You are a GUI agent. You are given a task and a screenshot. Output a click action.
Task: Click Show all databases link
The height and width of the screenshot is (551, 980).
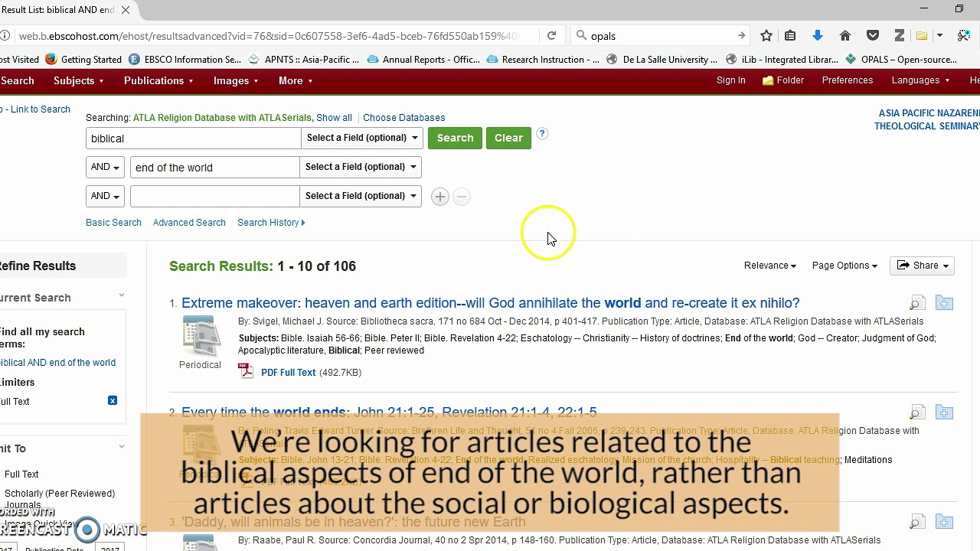334,118
